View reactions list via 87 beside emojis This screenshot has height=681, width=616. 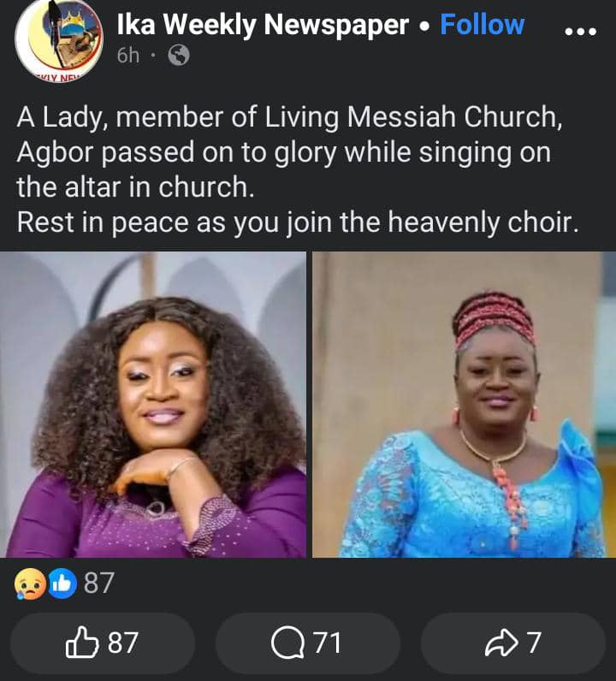(98, 584)
